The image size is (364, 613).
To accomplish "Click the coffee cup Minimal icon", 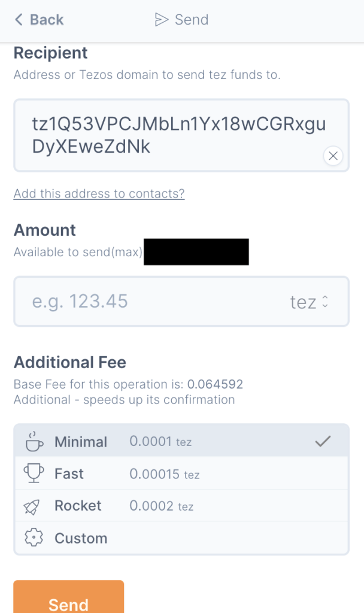I will pyautogui.click(x=34, y=441).
